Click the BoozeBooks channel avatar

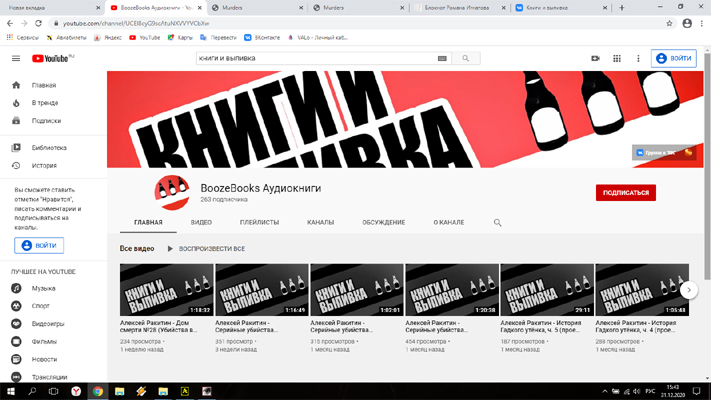(172, 192)
